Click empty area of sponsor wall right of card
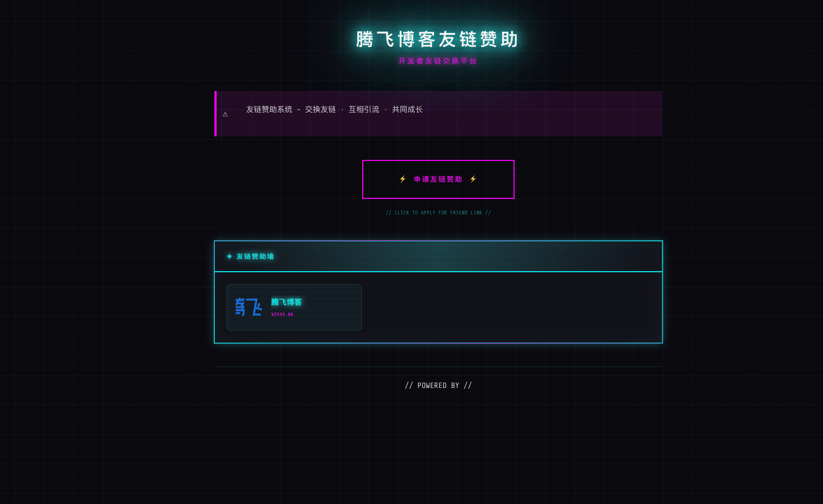The height and width of the screenshot is (504, 823). [512, 307]
